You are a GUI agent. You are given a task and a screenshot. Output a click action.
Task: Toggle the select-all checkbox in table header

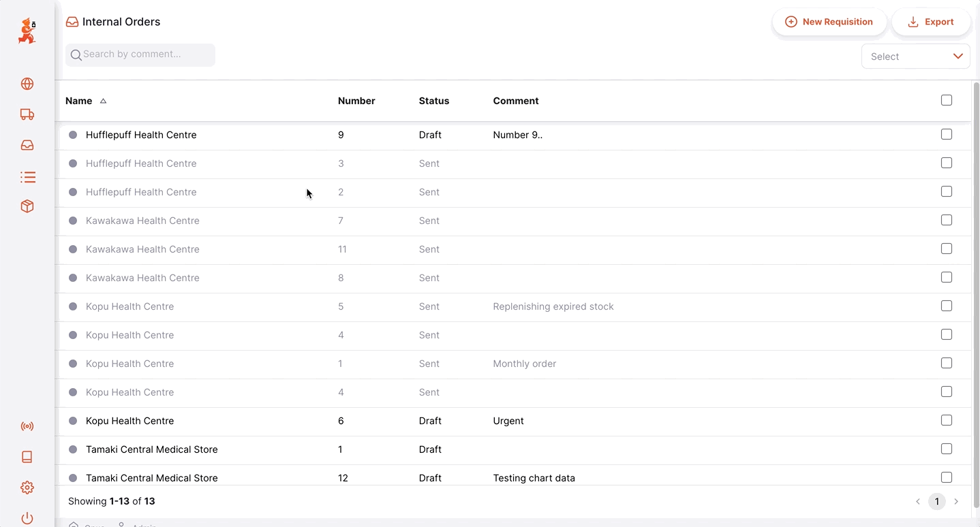pos(947,100)
